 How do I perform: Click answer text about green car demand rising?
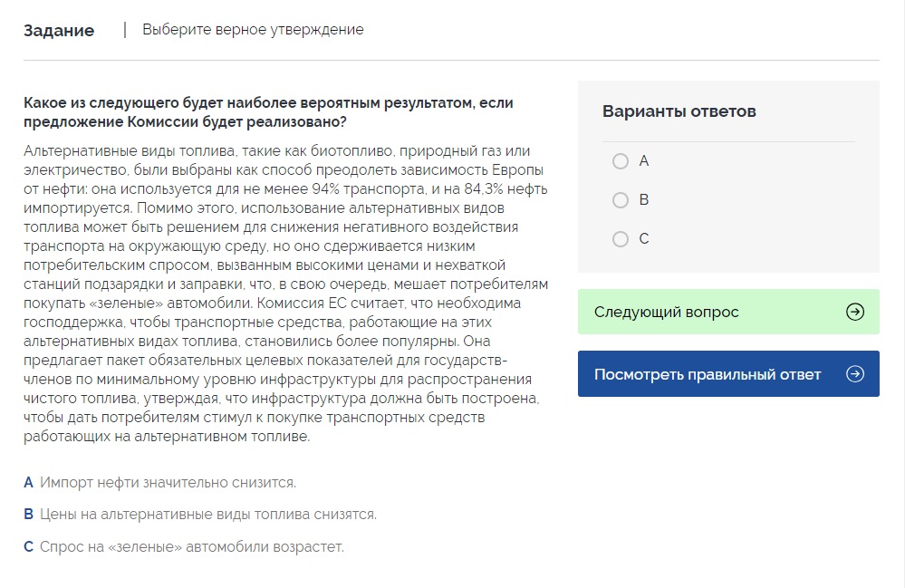[x=192, y=547]
